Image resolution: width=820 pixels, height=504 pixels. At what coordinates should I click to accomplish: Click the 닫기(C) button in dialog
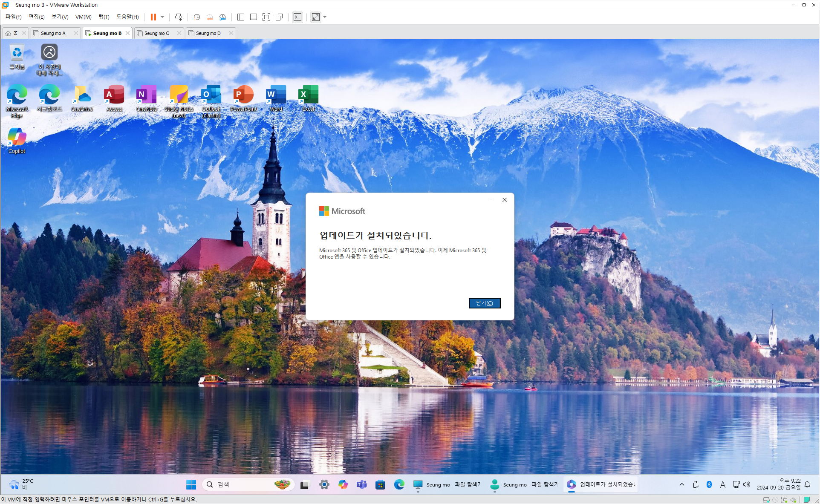[484, 303]
